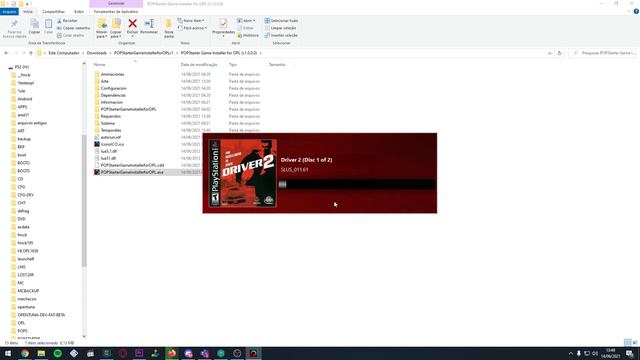This screenshot has width=640, height=360.
Task: Click the navigation pane scrollbar
Action: [x=84, y=200]
